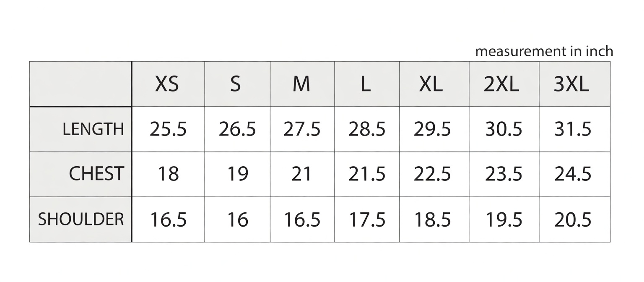The height and width of the screenshot is (282, 644).
Task: Select the 2XL size column header
Action: (x=502, y=84)
